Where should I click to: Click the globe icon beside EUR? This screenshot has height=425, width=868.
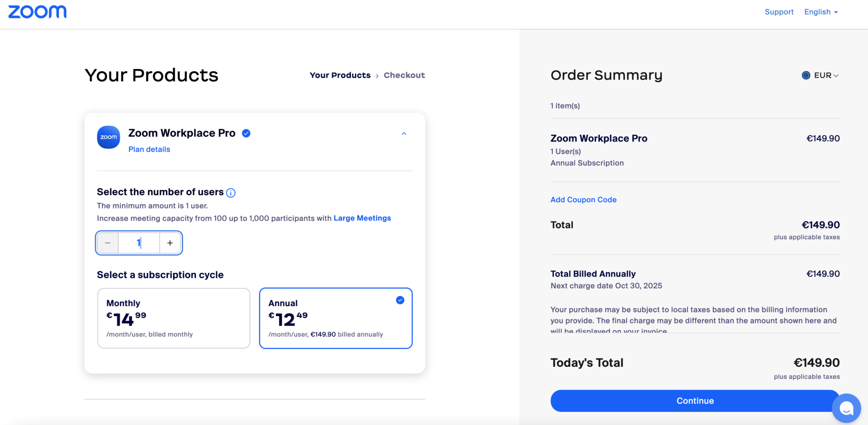pyautogui.click(x=806, y=75)
